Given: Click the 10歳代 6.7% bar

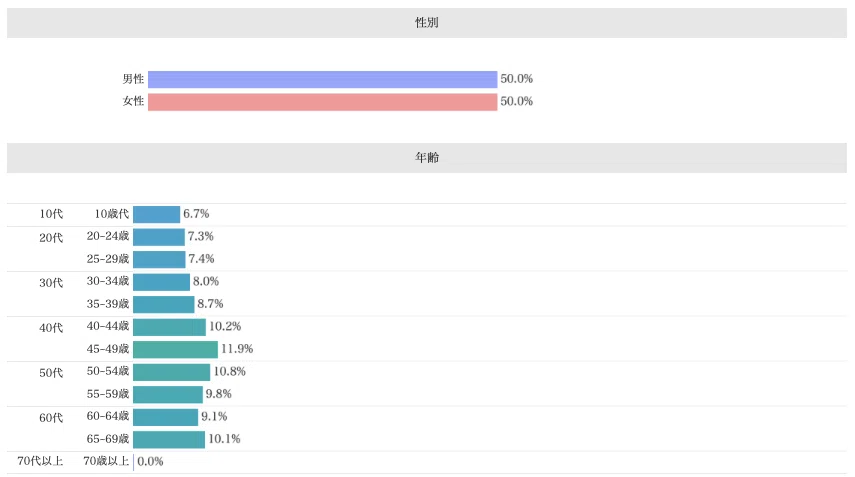Looking at the screenshot, I should [x=156, y=214].
